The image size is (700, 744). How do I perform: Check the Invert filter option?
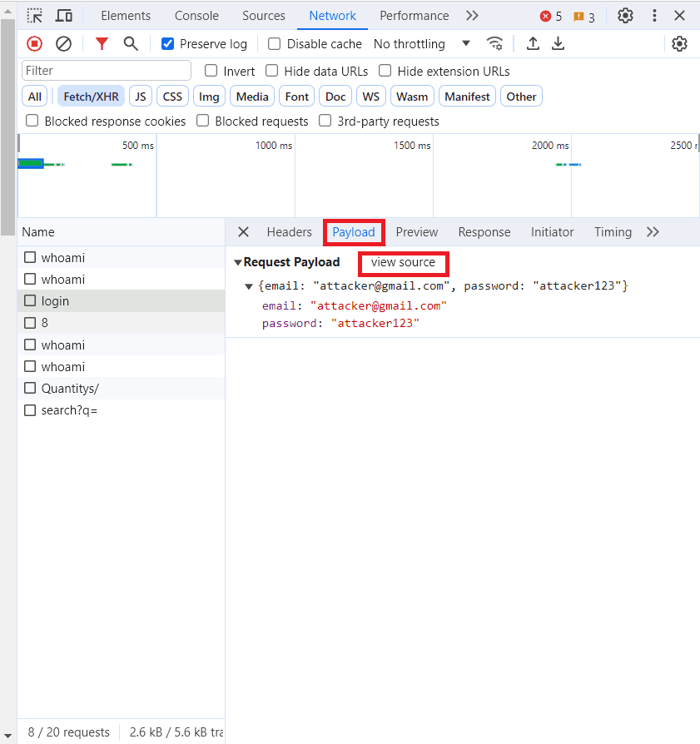pos(211,71)
